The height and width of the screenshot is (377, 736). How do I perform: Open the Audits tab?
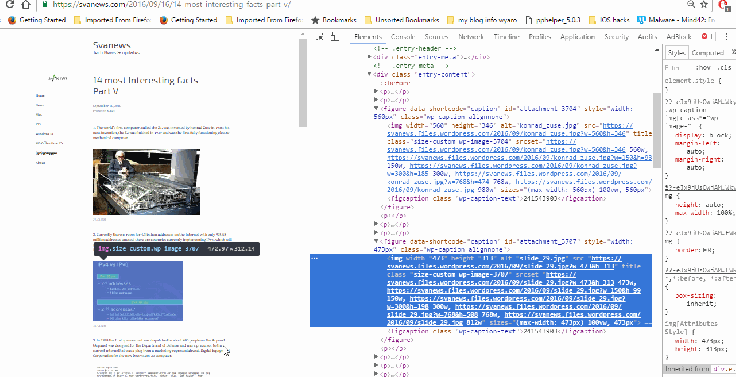[648, 37]
